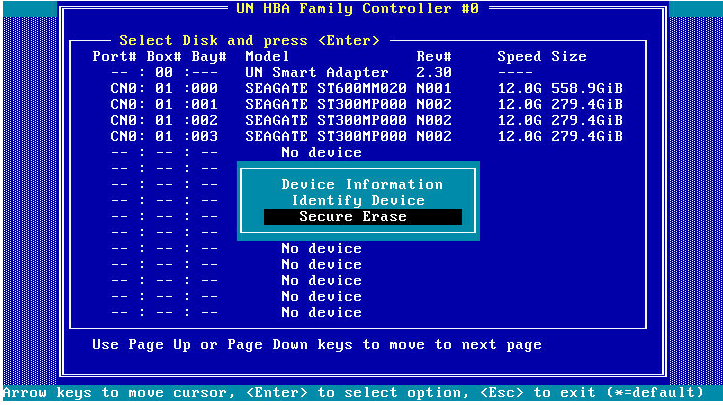Click 12.0G speed of ST600MM020
Image resolution: width=723 pixels, height=405 pixels.
tap(520, 89)
